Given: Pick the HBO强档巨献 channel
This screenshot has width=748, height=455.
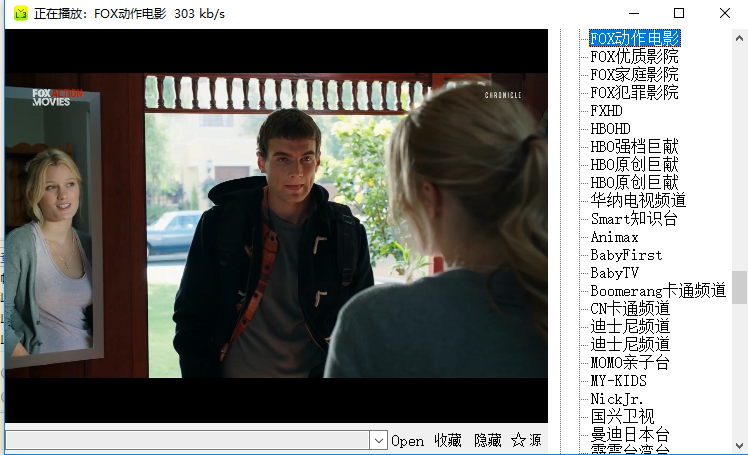Looking at the screenshot, I should click(634, 146).
